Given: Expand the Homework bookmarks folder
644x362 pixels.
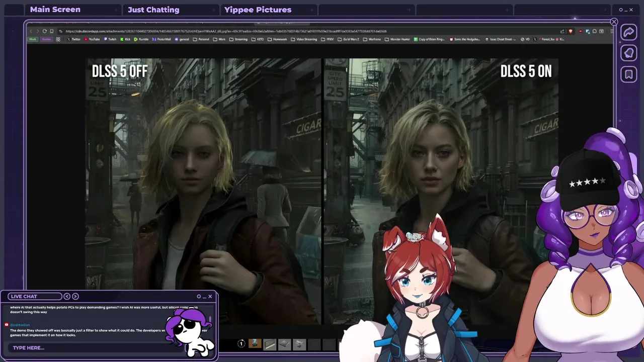Looking at the screenshot, I should coord(277,39).
